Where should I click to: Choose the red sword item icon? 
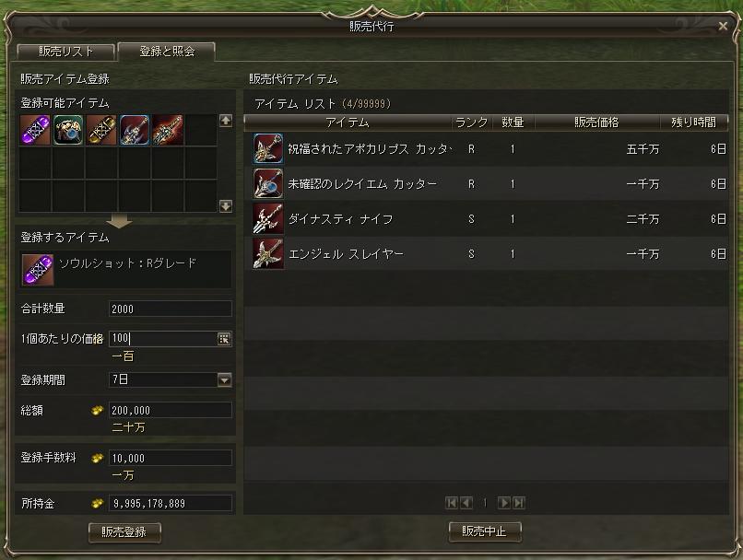pyautogui.click(x=168, y=130)
